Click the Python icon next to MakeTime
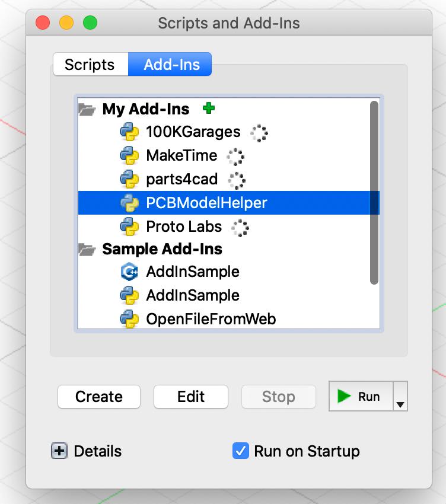Screen dimensions: 446x504 [x=129, y=155]
